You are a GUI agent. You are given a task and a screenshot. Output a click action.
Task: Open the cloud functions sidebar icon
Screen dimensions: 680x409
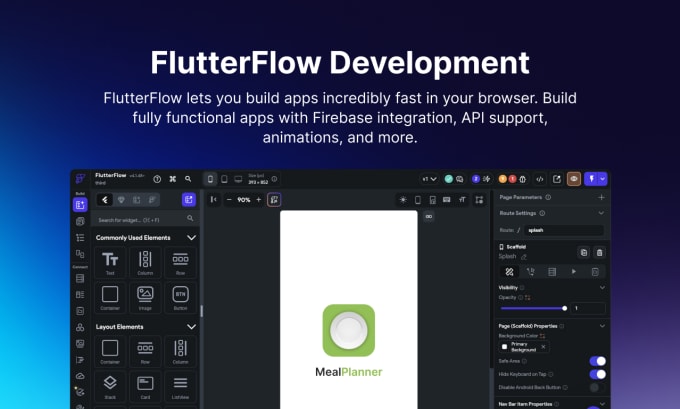click(x=80, y=376)
